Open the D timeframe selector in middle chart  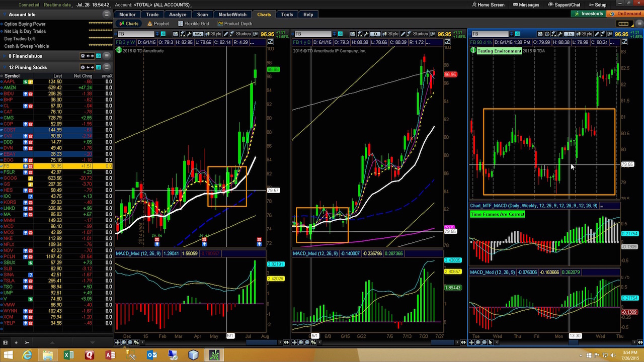click(375, 34)
